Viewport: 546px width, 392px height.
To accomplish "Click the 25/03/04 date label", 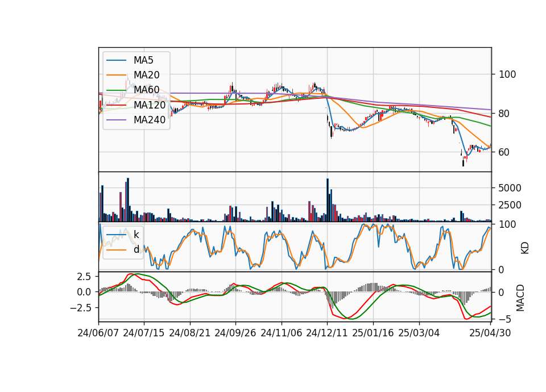I will 419,333.
